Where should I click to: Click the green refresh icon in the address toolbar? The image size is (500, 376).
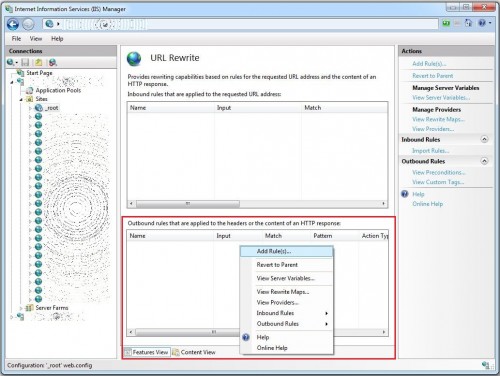(446, 23)
